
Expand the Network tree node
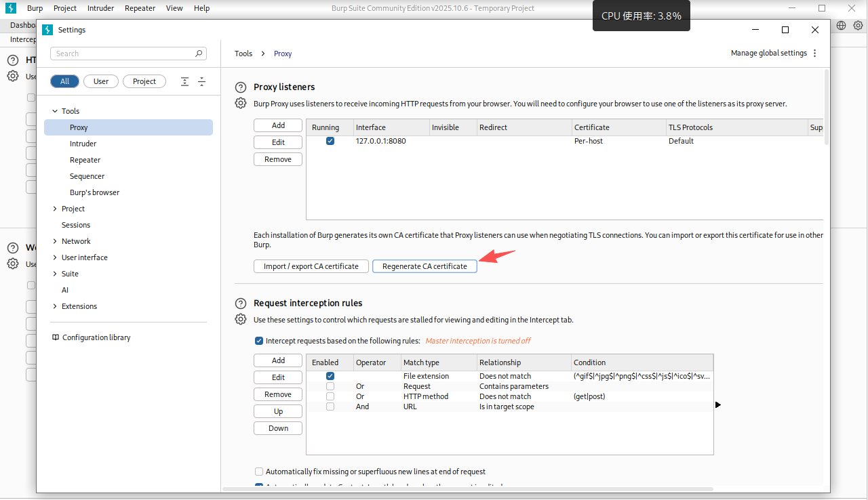tap(55, 241)
